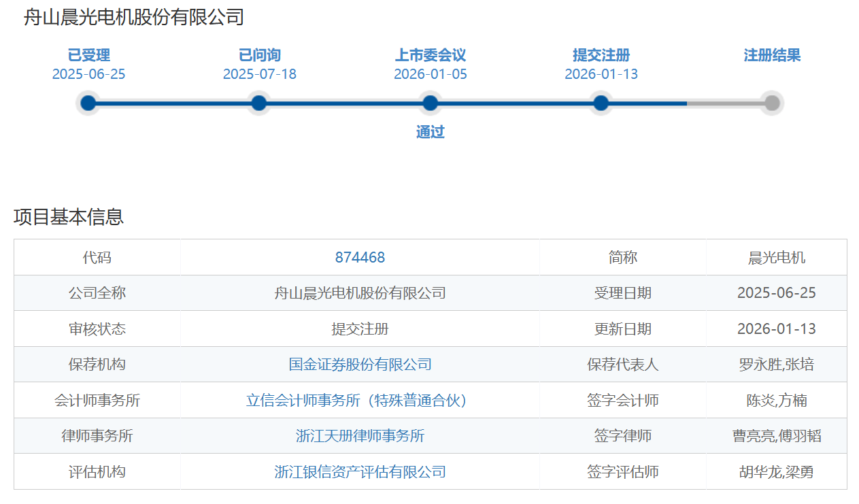This screenshot has width=859, height=504.
Task: Click the date 2025-06-25 under 已受理
Action: point(88,74)
